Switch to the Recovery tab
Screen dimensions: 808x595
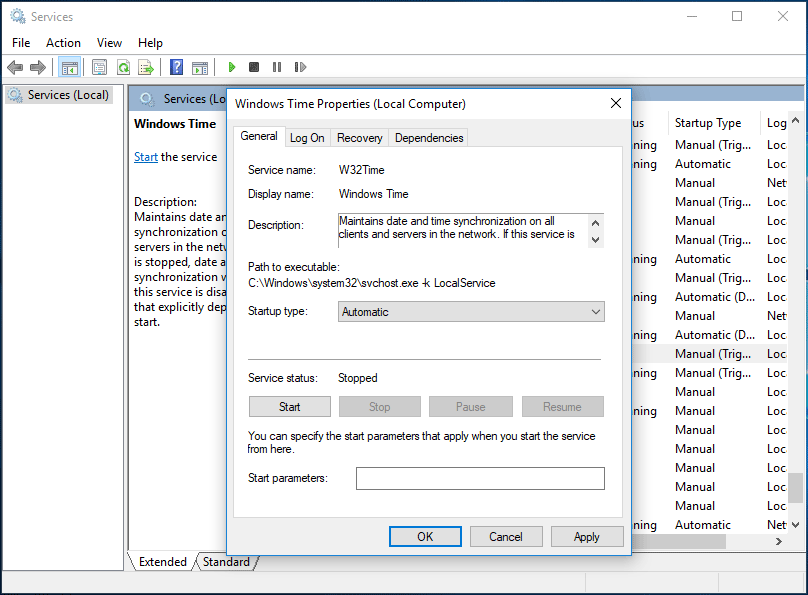360,138
